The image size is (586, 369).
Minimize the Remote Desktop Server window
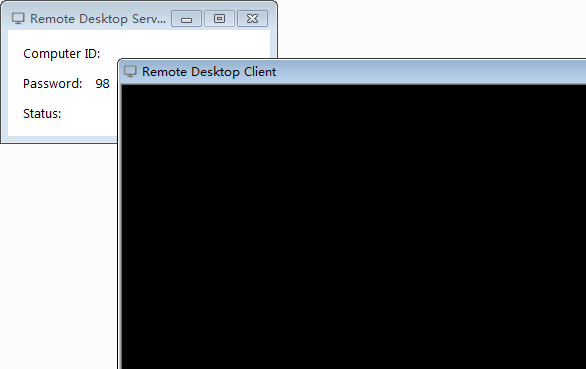coord(186,19)
